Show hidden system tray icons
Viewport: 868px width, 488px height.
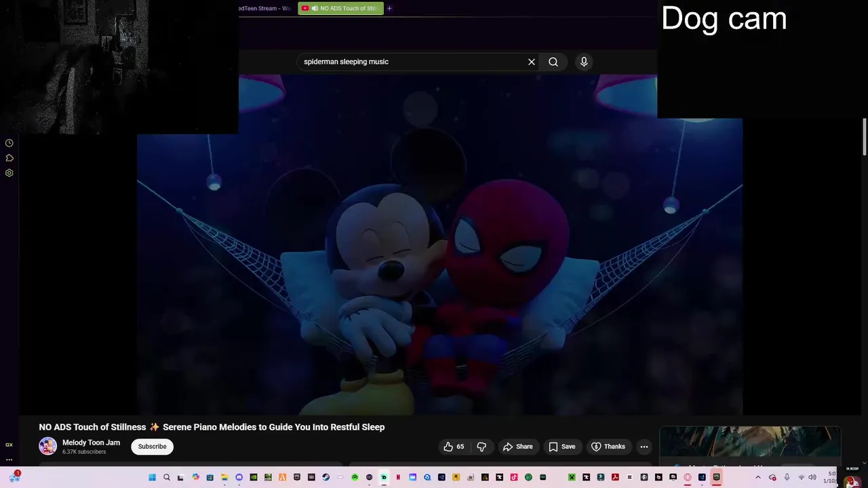[x=757, y=477]
